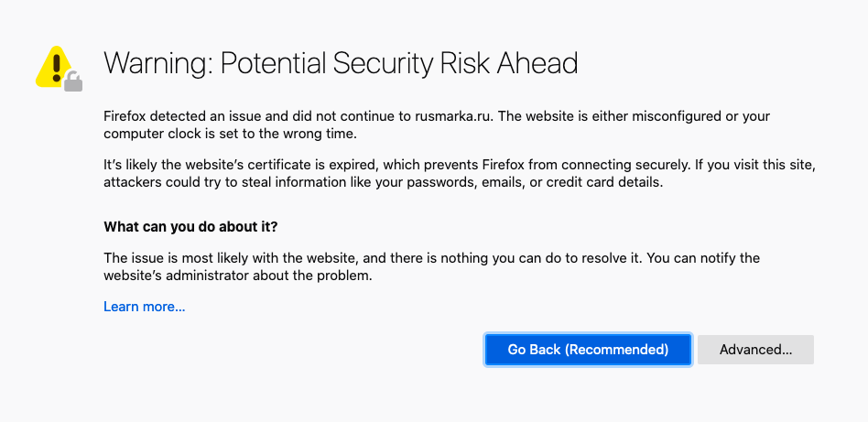Click the black exclamation mark in the triangle
This screenshot has height=422, width=868.
pos(55,65)
